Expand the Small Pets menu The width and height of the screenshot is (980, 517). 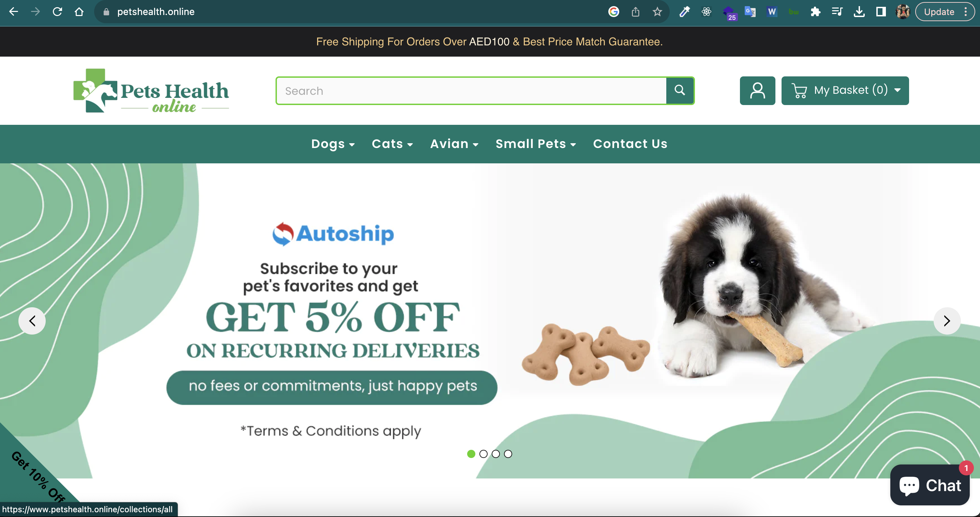click(536, 144)
